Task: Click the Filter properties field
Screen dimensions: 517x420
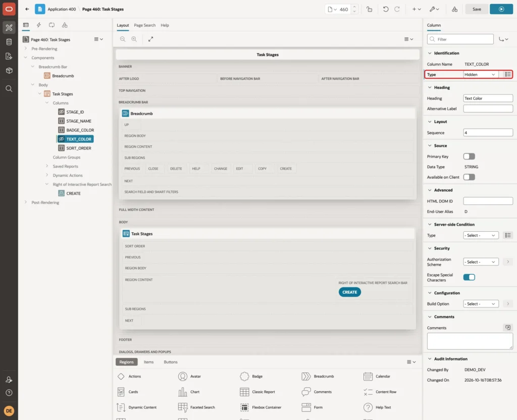Action: click(x=460, y=39)
